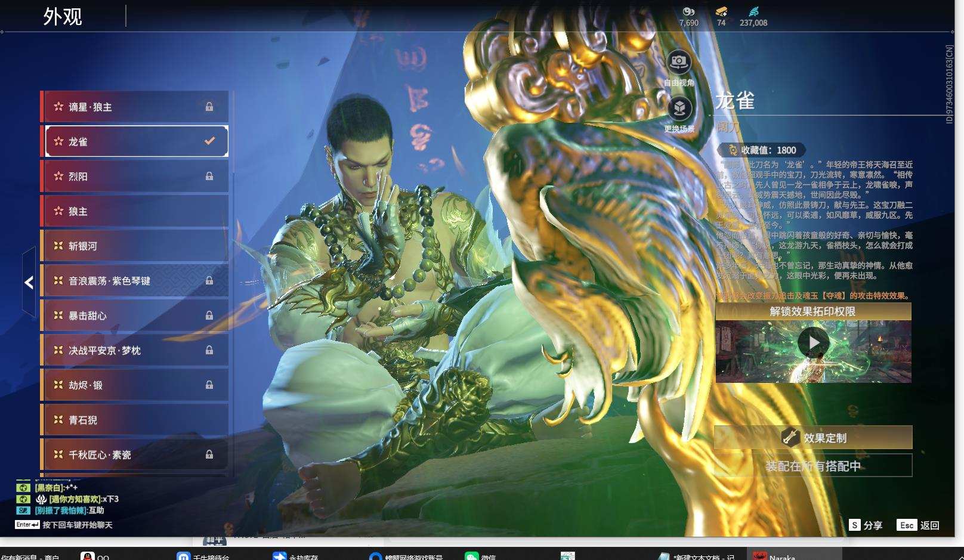Click the 外观 appearance page title
Screen dimensions: 964x560
tap(63, 17)
